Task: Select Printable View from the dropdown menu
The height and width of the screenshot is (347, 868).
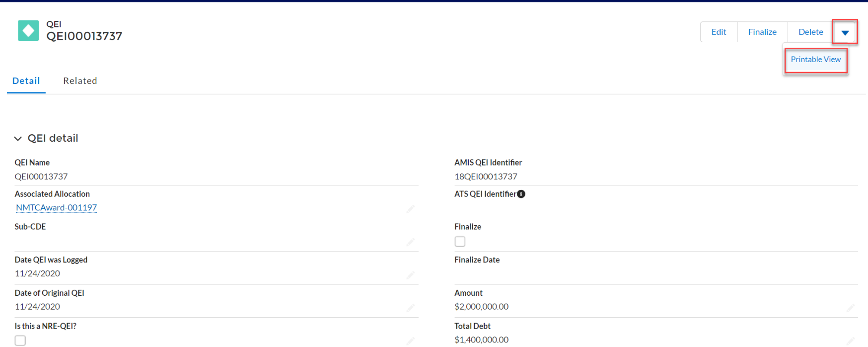Action: (x=815, y=59)
